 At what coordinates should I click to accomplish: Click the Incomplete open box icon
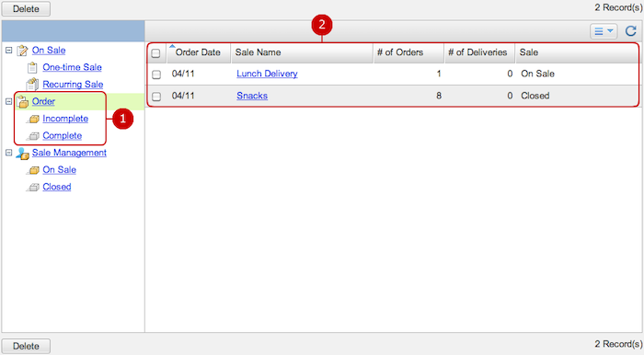pos(34,119)
